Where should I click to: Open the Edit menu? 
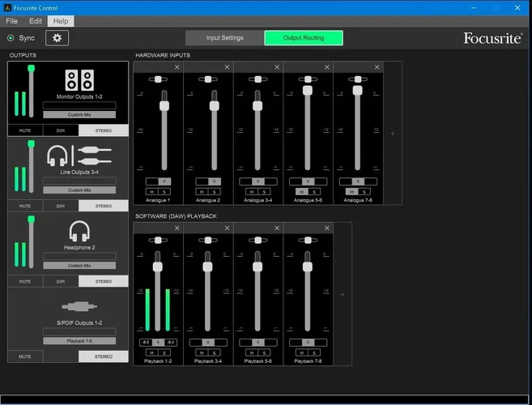point(36,21)
